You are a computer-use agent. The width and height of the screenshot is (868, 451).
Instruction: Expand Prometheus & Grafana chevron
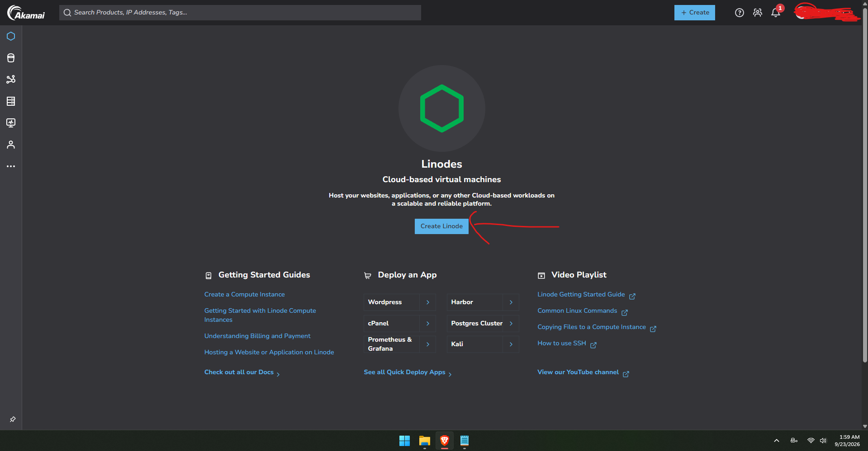tap(428, 344)
